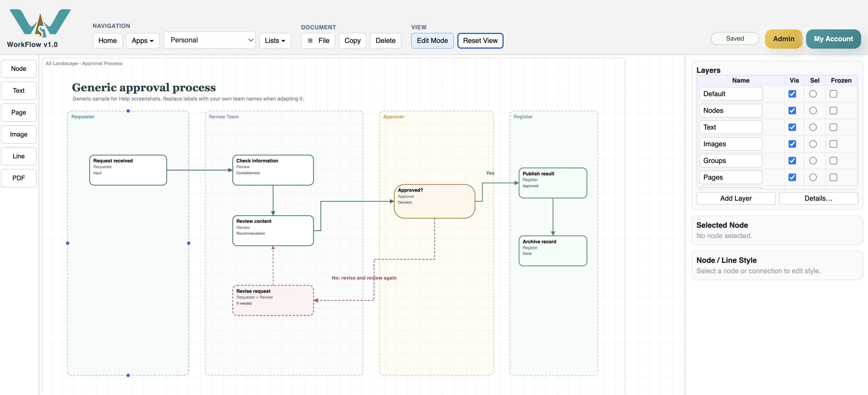Export with the PDF tool
Image resolution: width=868 pixels, height=395 pixels.
click(x=18, y=178)
